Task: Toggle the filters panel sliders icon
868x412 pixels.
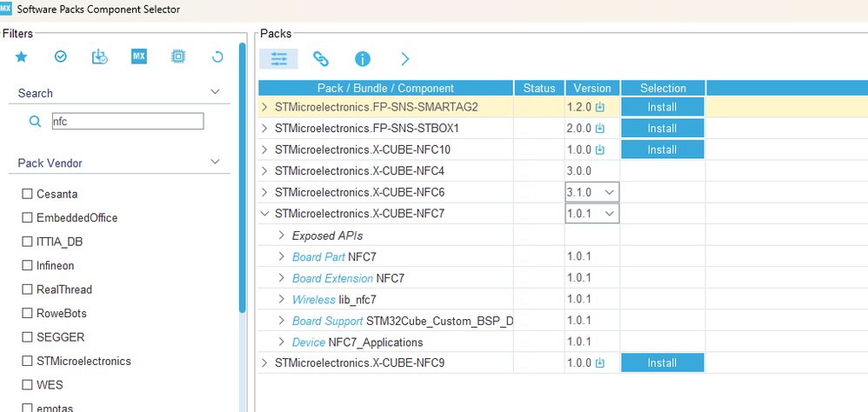Action: click(279, 58)
